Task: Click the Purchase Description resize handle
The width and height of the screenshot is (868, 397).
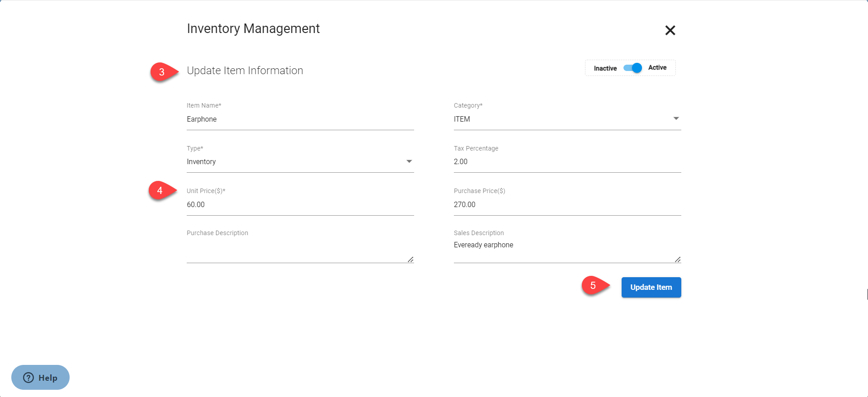Action: pyautogui.click(x=410, y=260)
